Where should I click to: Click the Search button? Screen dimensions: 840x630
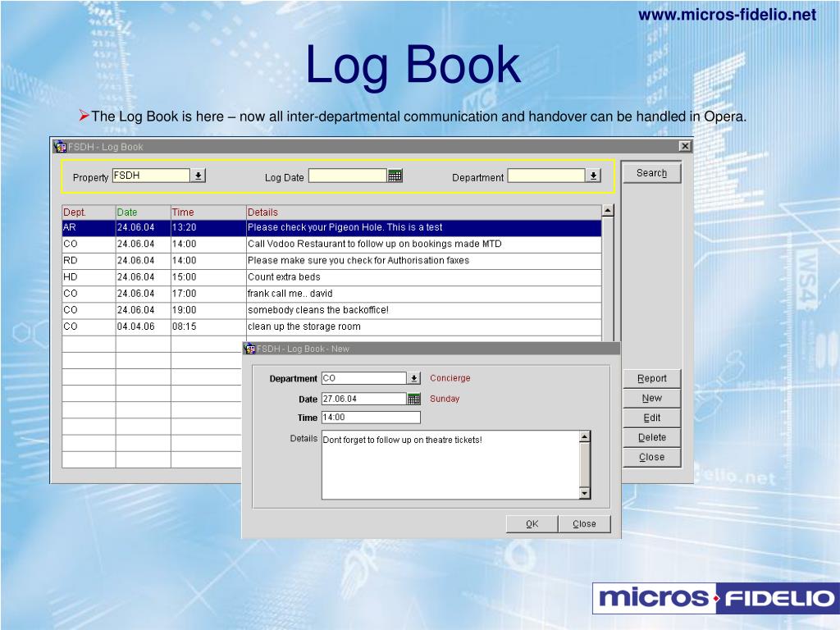point(651,173)
